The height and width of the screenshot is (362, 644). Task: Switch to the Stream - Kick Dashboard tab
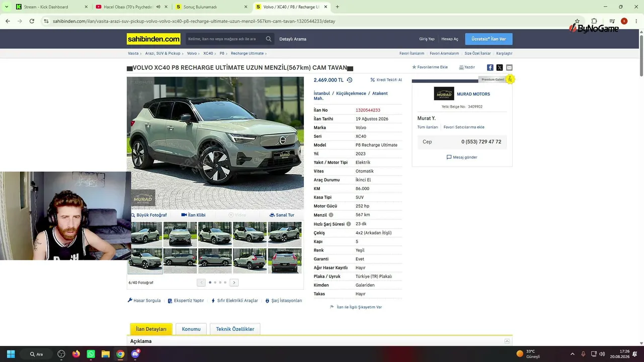pyautogui.click(x=52, y=7)
